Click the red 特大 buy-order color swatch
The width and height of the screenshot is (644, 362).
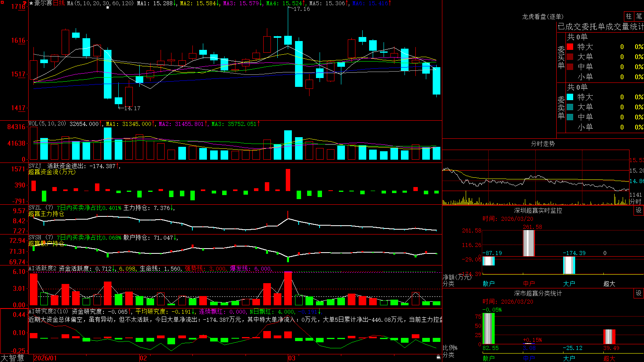pyautogui.click(x=570, y=47)
